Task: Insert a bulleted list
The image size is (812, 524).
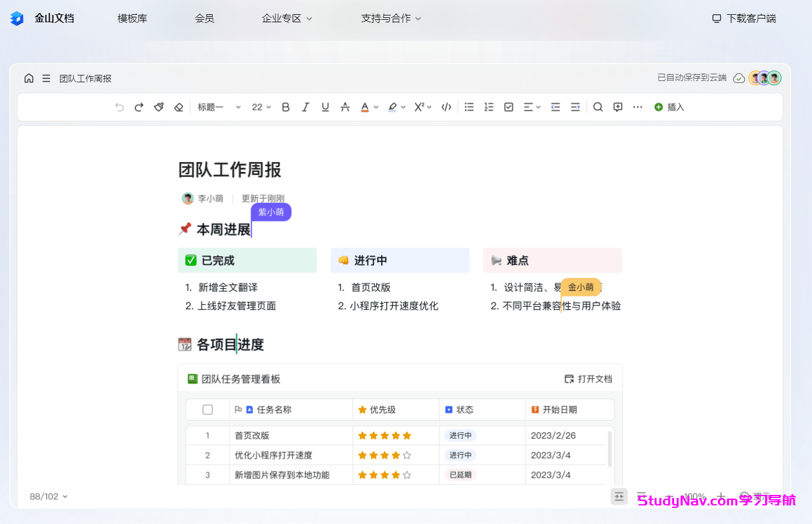Action: [x=469, y=106]
